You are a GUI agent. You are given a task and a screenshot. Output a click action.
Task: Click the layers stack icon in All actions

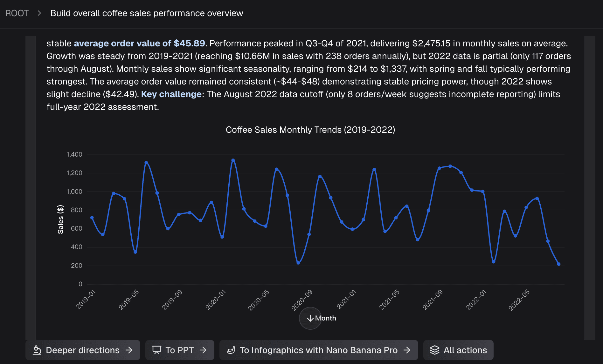coord(435,350)
